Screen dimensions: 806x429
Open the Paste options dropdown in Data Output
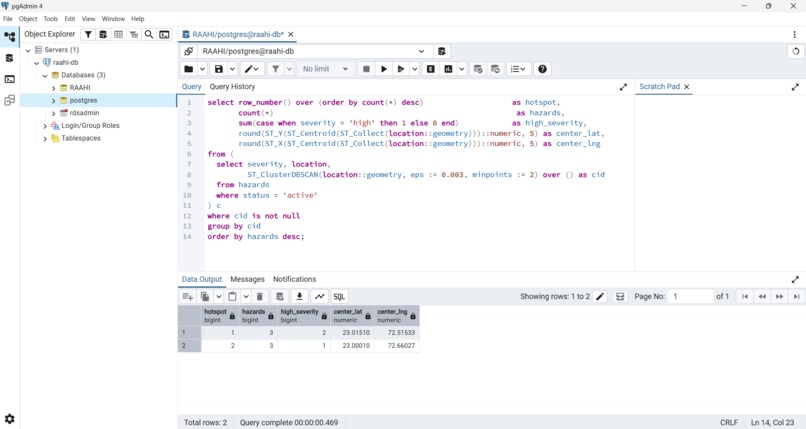[246, 296]
